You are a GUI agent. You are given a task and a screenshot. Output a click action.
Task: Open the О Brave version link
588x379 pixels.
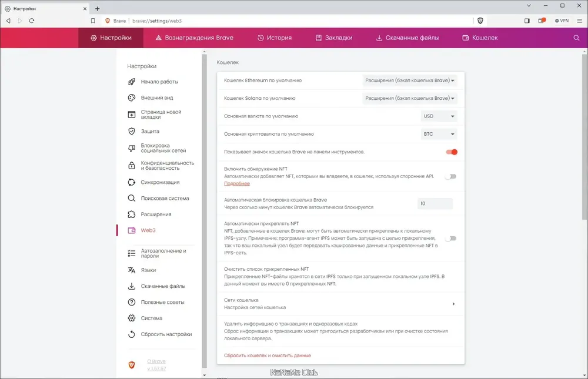[x=156, y=365]
